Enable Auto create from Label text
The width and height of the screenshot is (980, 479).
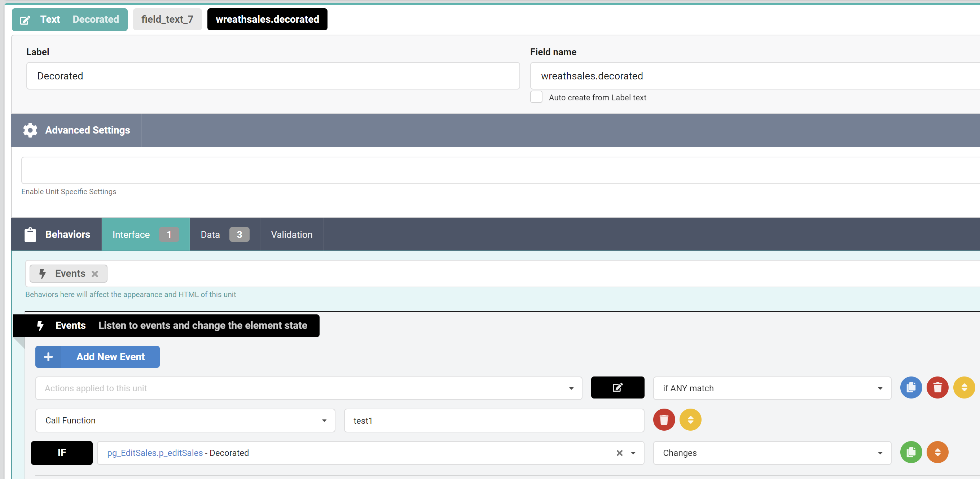click(536, 97)
